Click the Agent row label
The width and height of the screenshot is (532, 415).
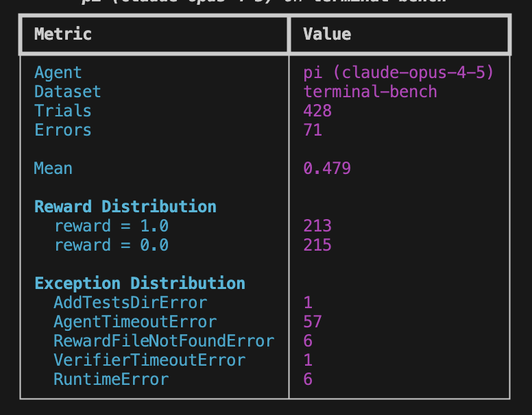pyautogui.click(x=58, y=73)
